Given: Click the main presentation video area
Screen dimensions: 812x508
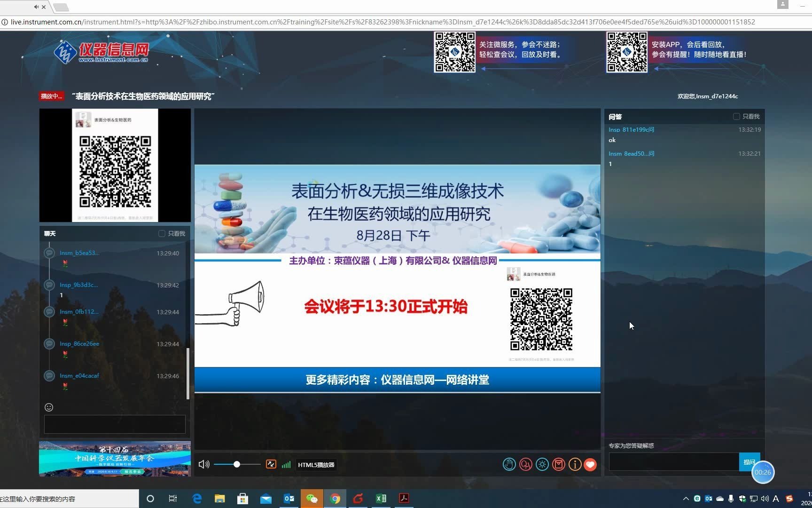Looking at the screenshot, I should [x=398, y=278].
